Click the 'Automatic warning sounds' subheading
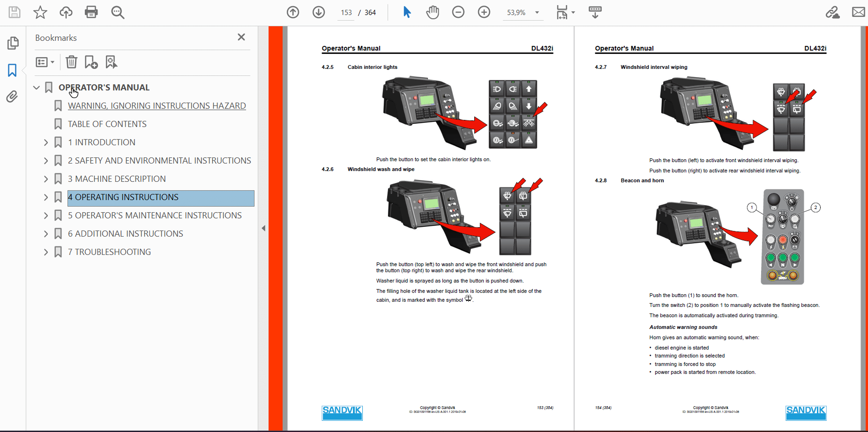The width and height of the screenshot is (868, 432). coord(683,327)
